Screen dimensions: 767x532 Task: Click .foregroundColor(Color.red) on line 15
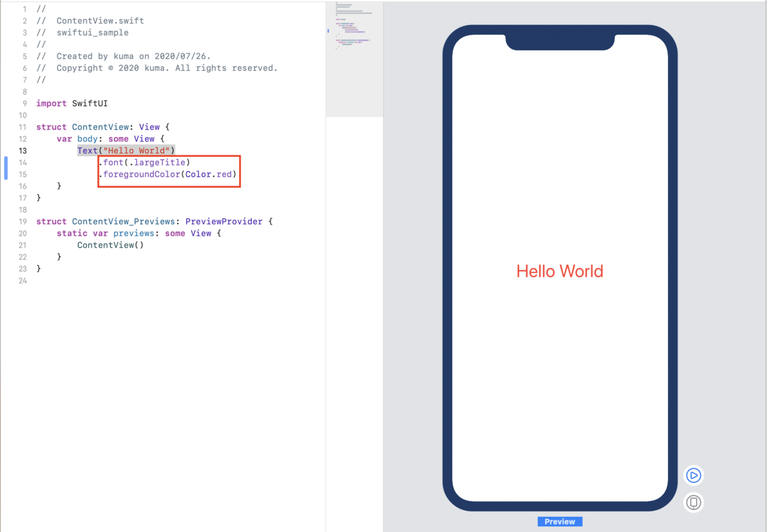tap(167, 174)
